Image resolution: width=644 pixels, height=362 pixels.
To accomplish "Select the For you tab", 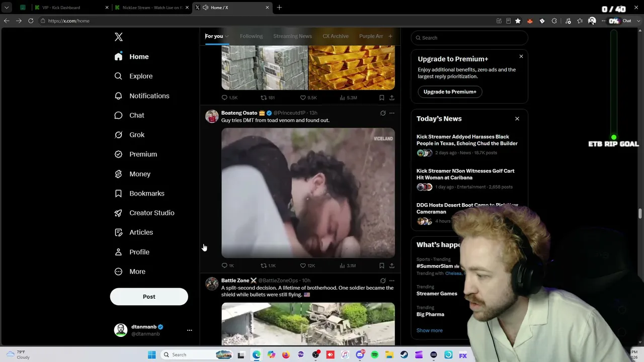I will 214,36.
